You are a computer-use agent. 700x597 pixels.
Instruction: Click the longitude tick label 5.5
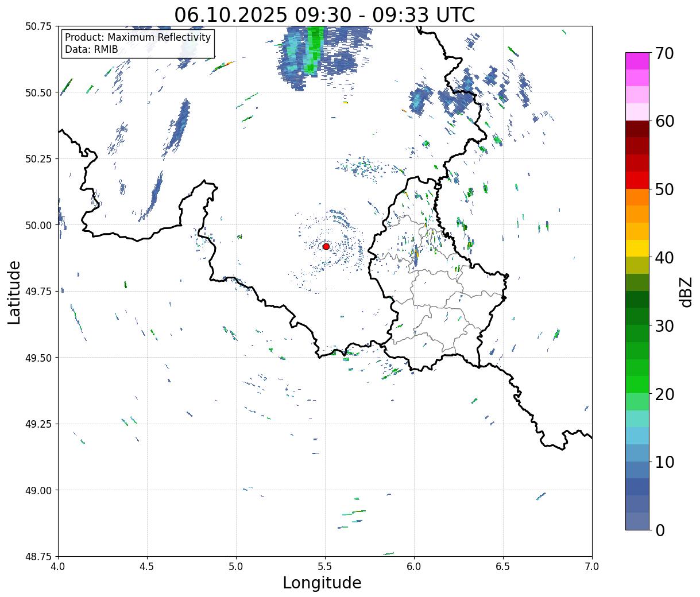click(325, 567)
